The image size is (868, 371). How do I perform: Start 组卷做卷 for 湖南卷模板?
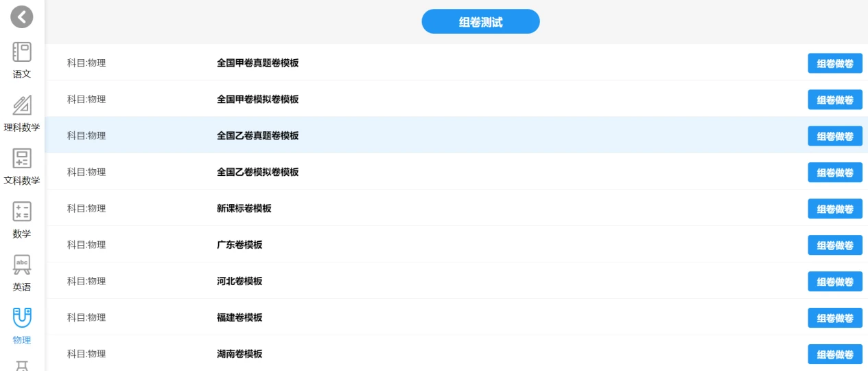835,355
